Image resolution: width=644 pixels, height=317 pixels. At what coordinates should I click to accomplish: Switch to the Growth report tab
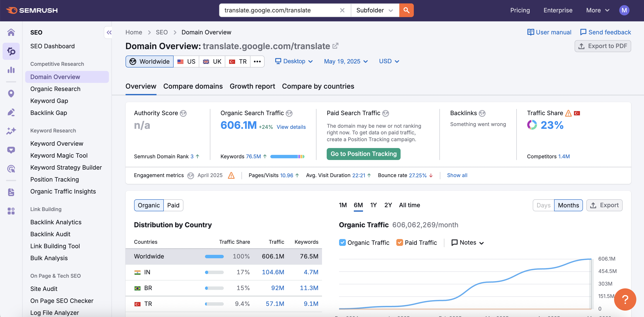click(x=252, y=86)
